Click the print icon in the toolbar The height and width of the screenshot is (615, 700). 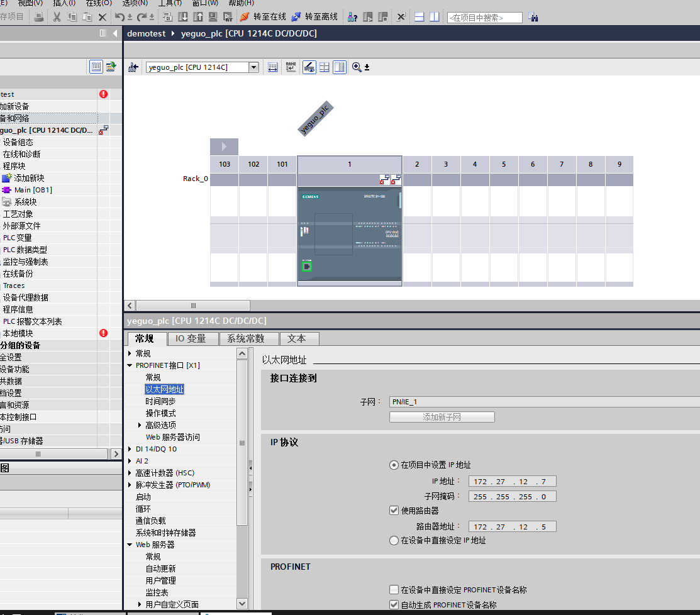tap(39, 17)
